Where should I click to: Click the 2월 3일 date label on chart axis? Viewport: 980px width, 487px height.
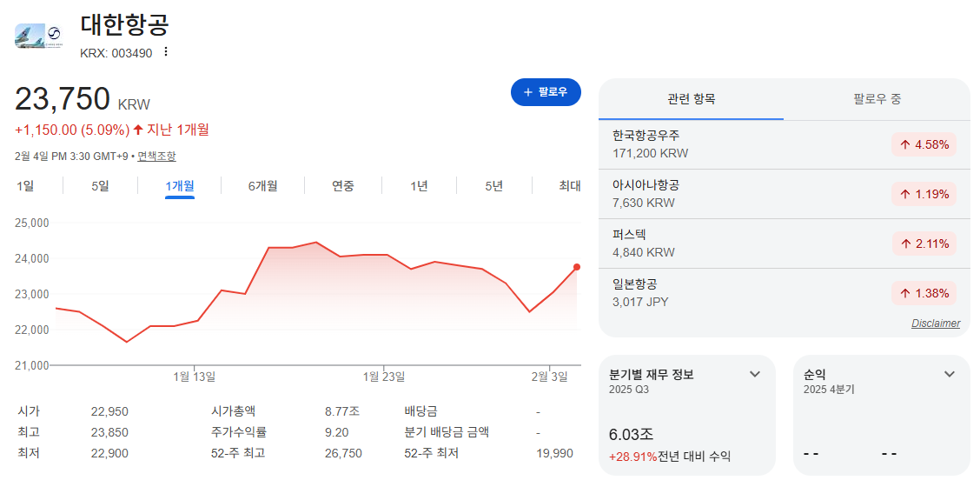point(549,377)
